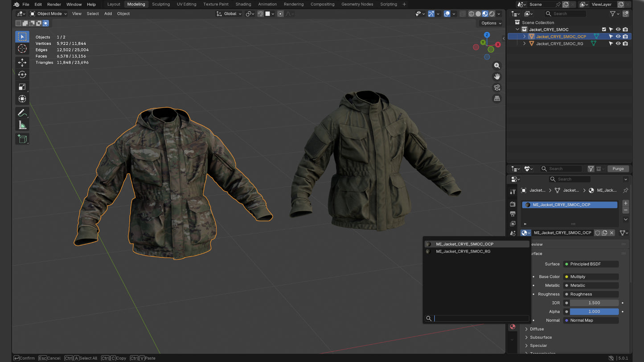The image size is (644, 362).
Task: Click the new collection icon in outliner
Action: pos(626,14)
